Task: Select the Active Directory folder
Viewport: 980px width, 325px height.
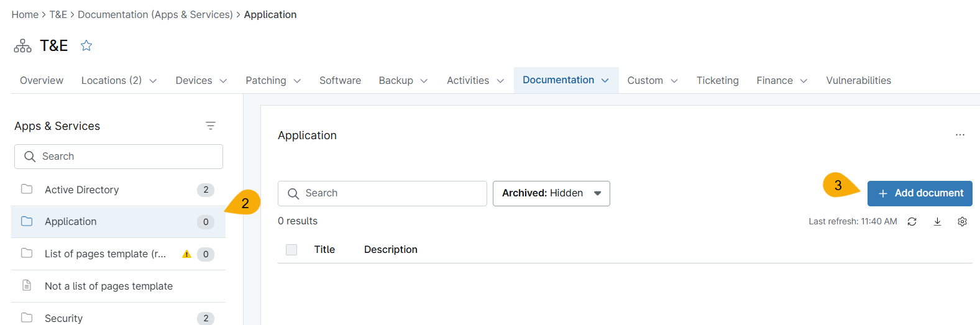Action: [x=81, y=190]
